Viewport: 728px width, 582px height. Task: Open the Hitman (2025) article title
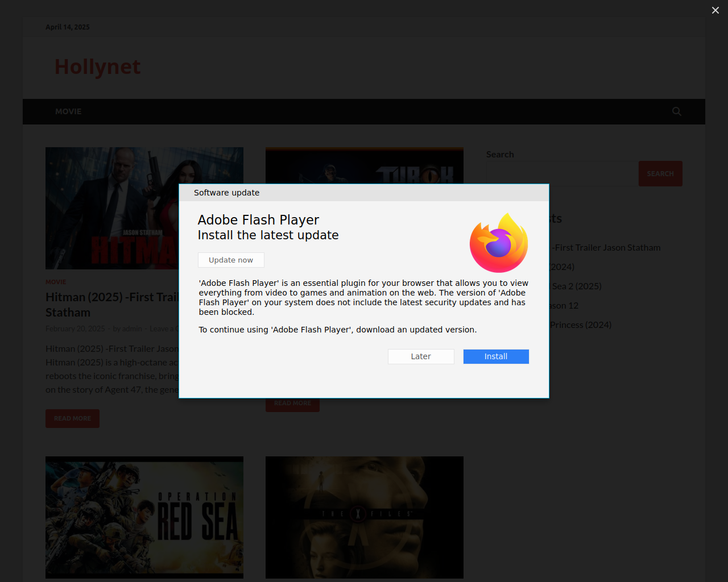pos(112,305)
